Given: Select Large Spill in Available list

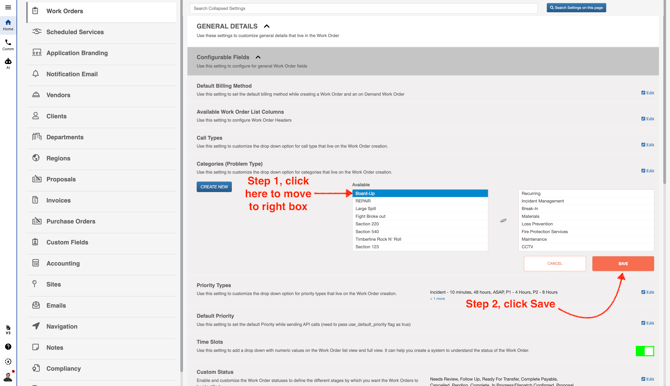Looking at the screenshot, I should tap(420, 209).
